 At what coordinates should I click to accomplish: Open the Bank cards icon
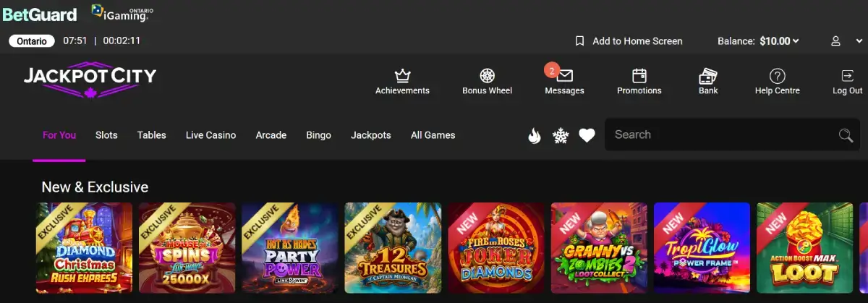(708, 75)
